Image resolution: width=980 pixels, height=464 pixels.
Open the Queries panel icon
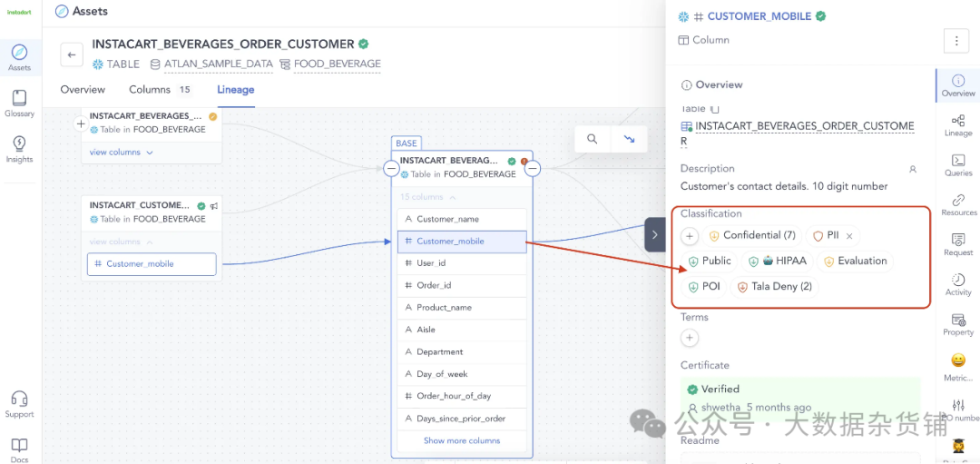click(958, 164)
